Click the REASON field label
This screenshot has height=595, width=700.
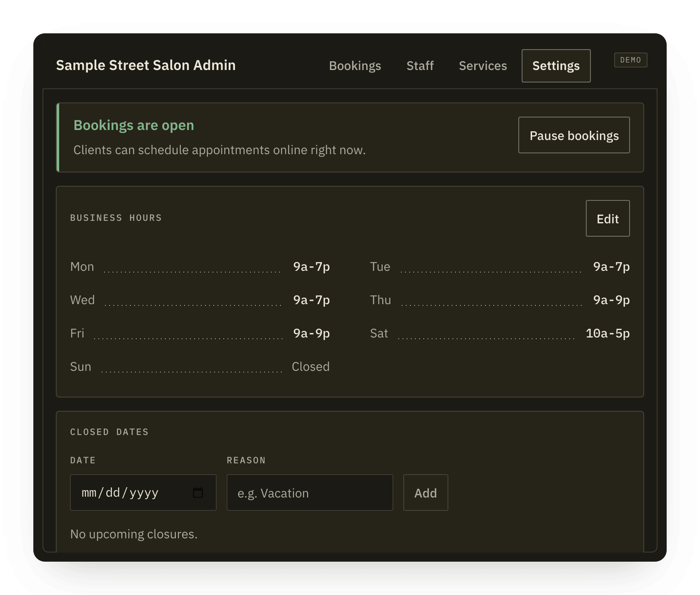[246, 460]
